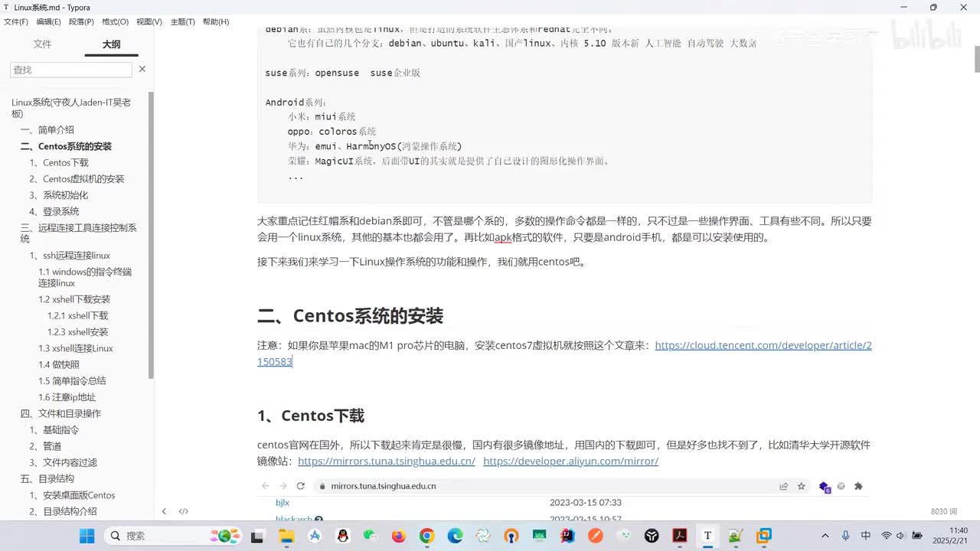
Task: Open VMware Workstation from the taskbar
Action: point(764,536)
